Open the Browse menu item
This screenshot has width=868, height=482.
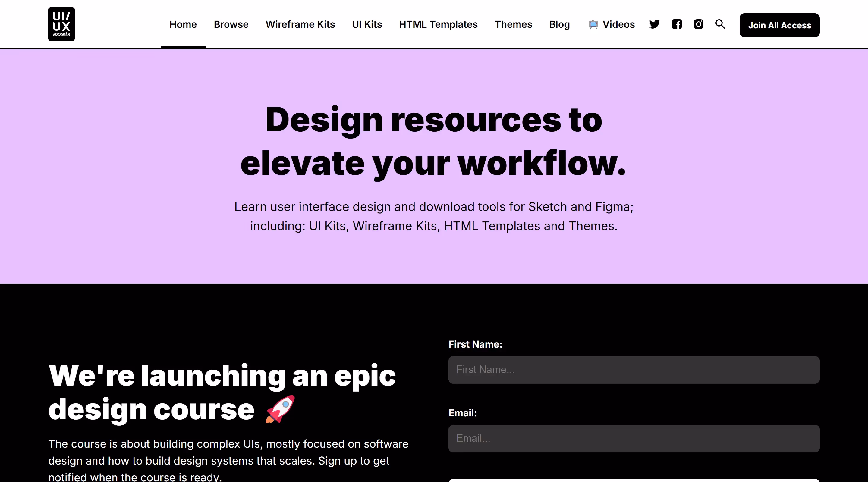(231, 25)
